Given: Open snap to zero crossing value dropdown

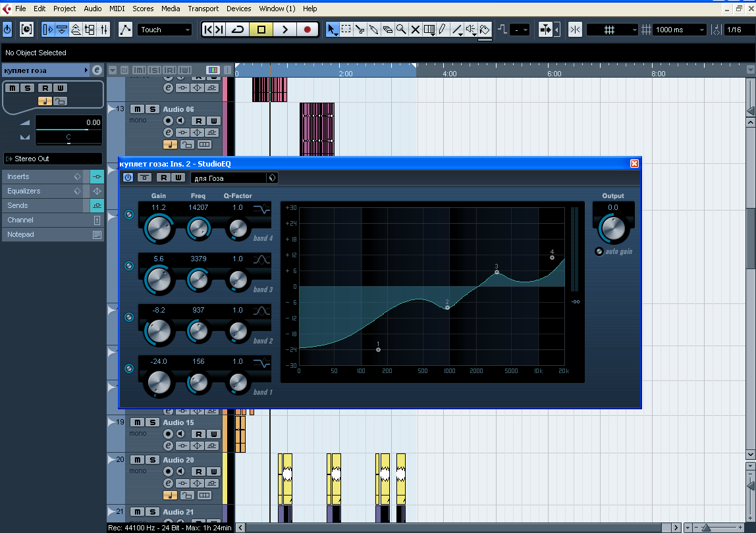Looking at the screenshot, I should [x=520, y=30].
